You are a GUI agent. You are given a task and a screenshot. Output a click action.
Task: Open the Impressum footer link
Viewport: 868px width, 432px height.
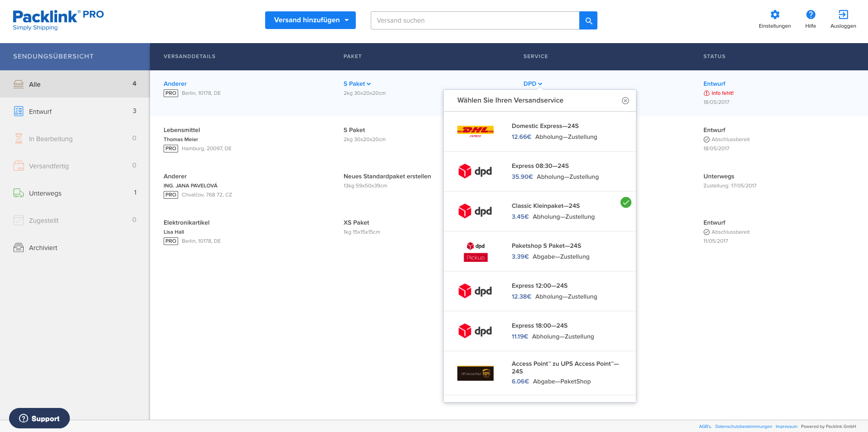point(786,427)
